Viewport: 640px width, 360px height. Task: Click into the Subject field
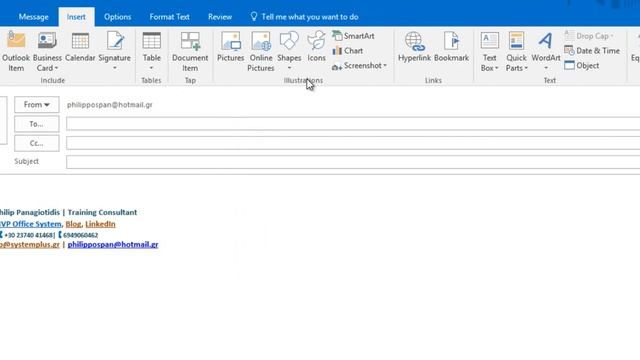[353, 162]
